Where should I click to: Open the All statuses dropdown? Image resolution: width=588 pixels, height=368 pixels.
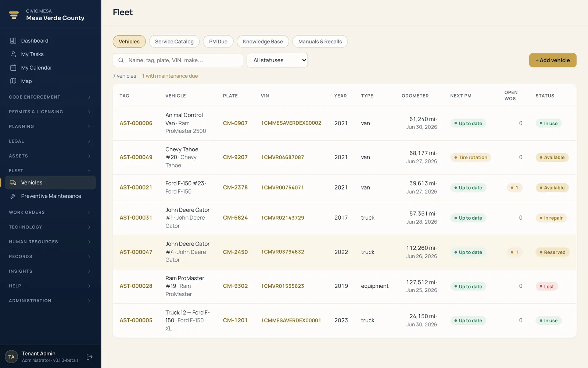pos(277,60)
